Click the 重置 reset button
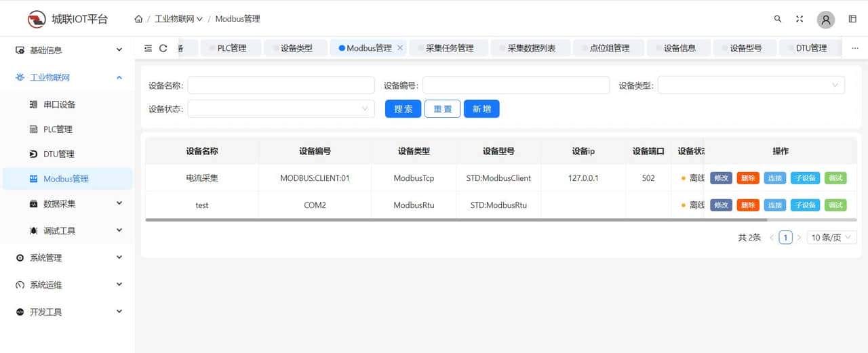The image size is (868, 353). point(443,108)
